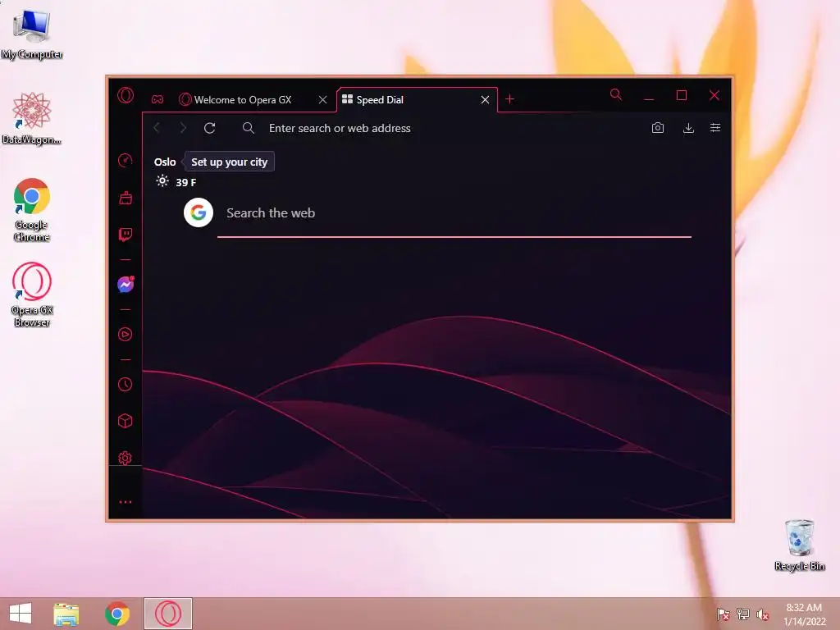Go forward to next page
The image size is (840, 630).
pyautogui.click(x=183, y=128)
